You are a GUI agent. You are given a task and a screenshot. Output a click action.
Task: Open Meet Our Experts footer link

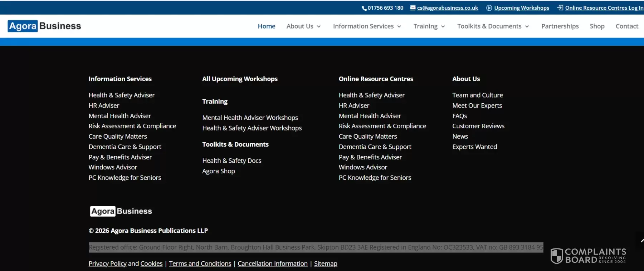(477, 105)
